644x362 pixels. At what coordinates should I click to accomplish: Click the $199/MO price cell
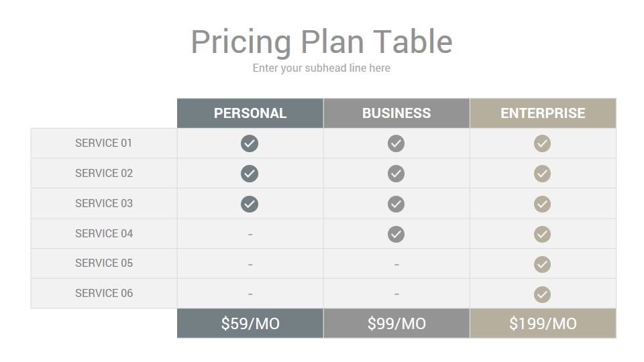[x=543, y=323]
